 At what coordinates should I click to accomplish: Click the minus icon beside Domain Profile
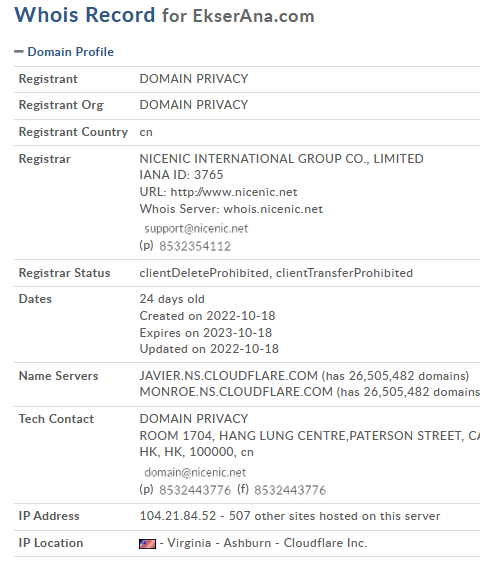click(19, 52)
